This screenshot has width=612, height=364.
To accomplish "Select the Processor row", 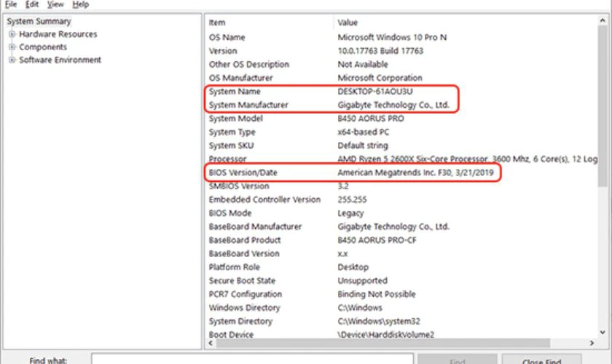I will click(x=401, y=159).
